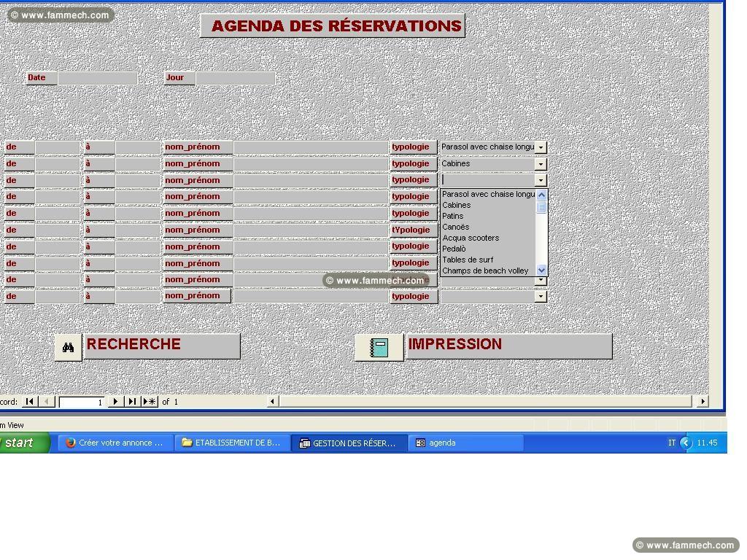
Task: Open ETABLISSEMENT DE B... folder taskbar item
Action: point(232,443)
